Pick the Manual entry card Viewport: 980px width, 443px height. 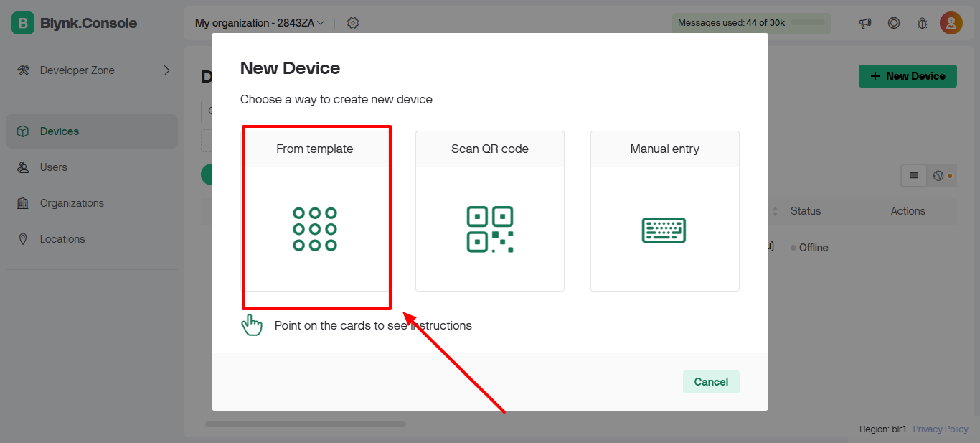point(665,211)
